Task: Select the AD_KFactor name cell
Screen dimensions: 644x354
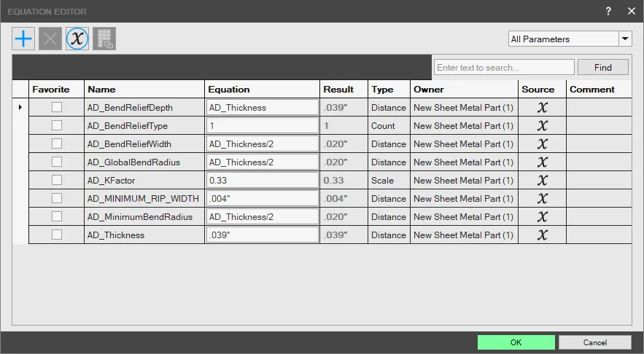Action: [144, 180]
